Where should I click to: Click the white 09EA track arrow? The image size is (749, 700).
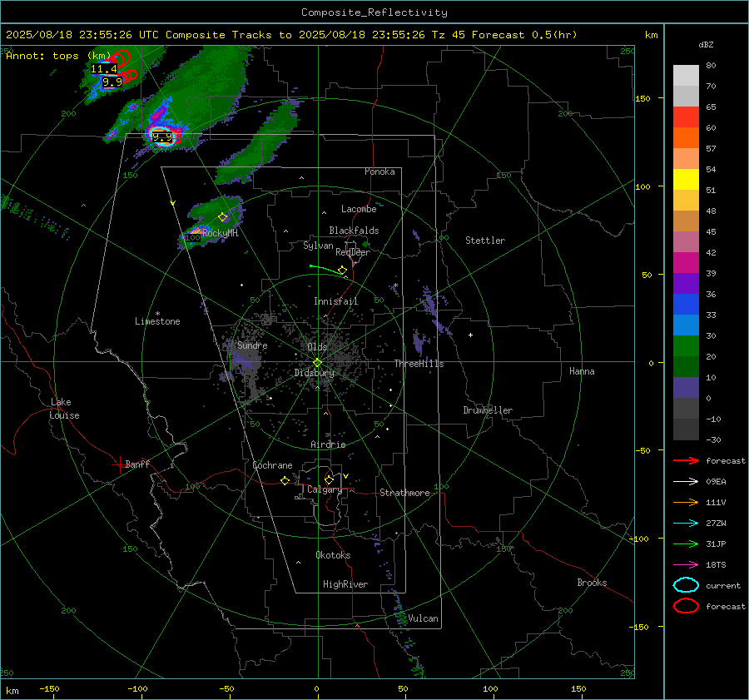(x=686, y=482)
